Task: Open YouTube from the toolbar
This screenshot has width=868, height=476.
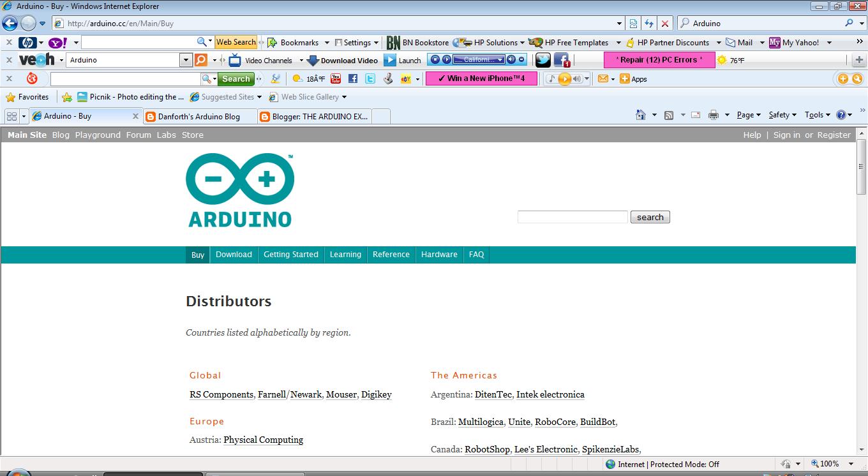Action: point(335,78)
